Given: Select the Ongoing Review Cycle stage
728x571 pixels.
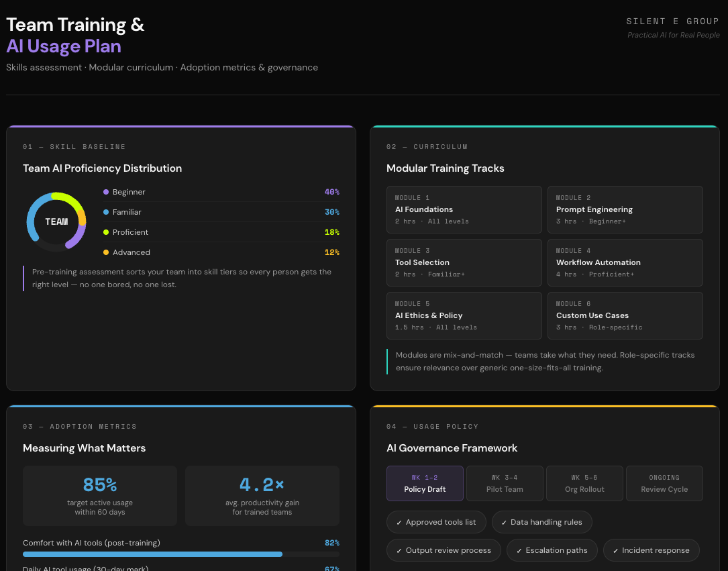Looking at the screenshot, I should click(664, 483).
